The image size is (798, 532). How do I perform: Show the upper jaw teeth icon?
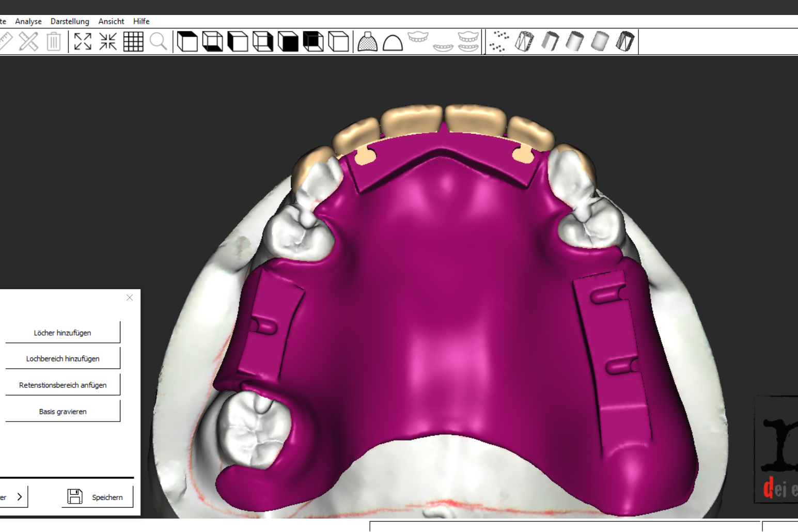pyautogui.click(x=418, y=37)
